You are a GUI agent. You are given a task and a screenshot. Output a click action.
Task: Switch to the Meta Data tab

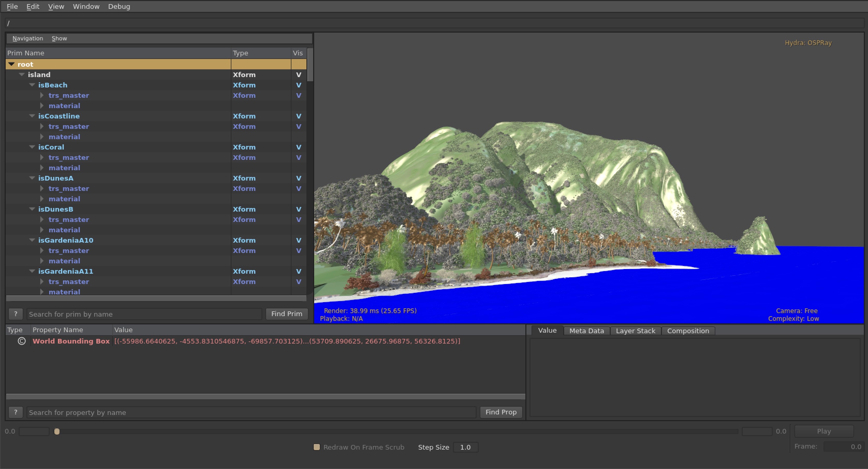click(x=586, y=331)
